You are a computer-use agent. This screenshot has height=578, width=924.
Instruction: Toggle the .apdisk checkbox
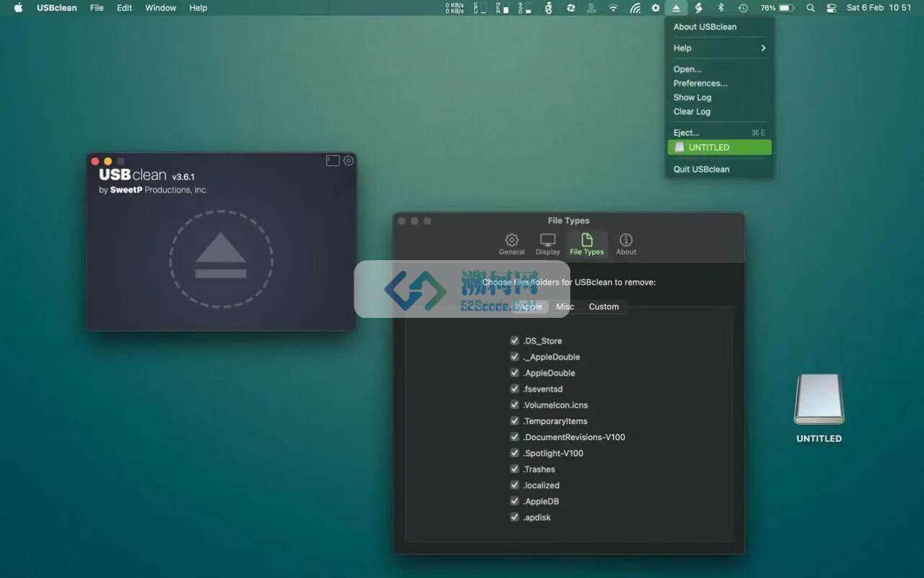click(515, 517)
